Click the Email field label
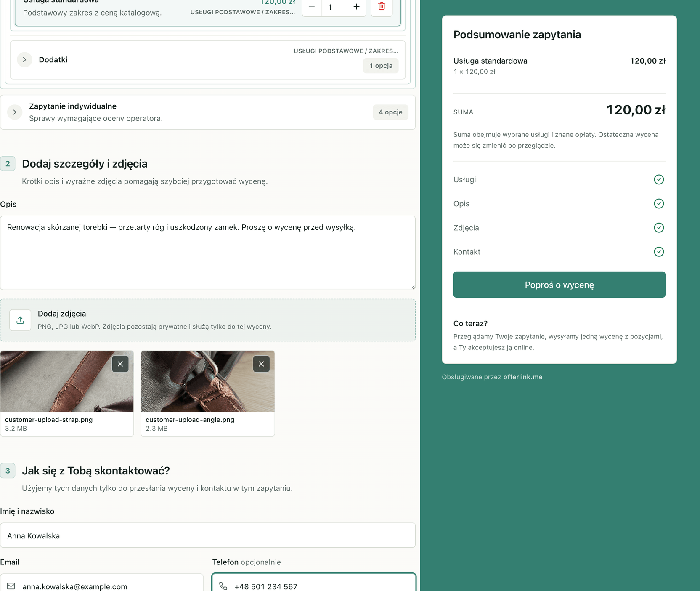Image resolution: width=700 pixels, height=591 pixels. tap(10, 562)
